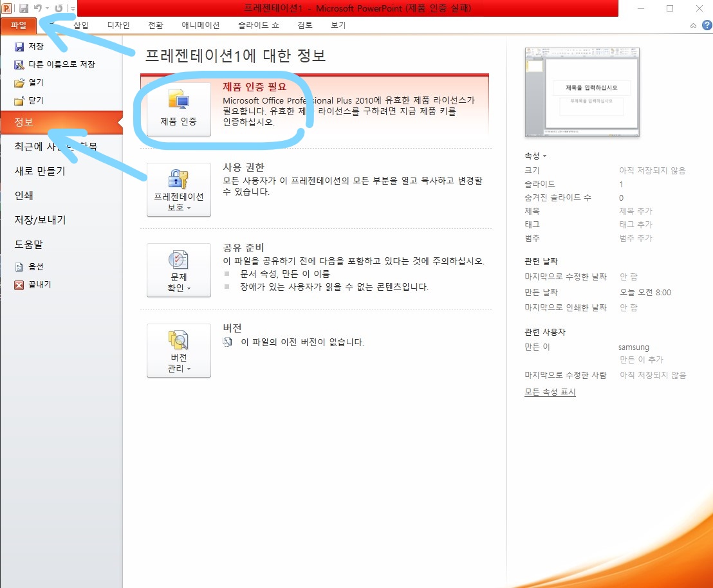Click the blue Help question mark icon
Image resolution: width=713 pixels, height=588 pixels.
707,26
